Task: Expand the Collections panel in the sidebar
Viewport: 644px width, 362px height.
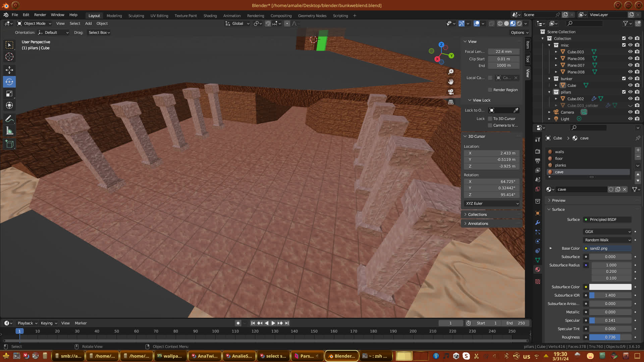Action: coord(477,215)
